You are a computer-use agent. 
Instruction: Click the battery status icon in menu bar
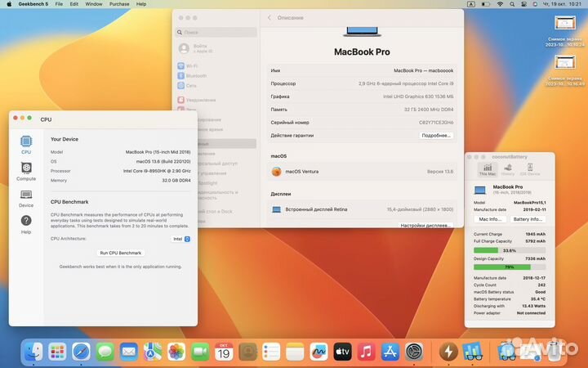tap(486, 4)
